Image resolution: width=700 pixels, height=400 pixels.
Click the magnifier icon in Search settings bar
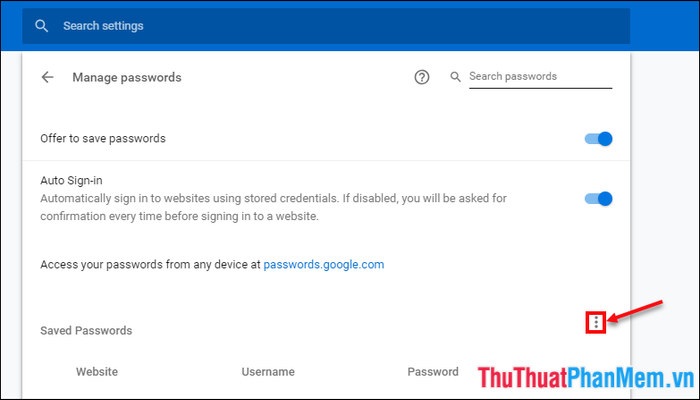tap(42, 26)
